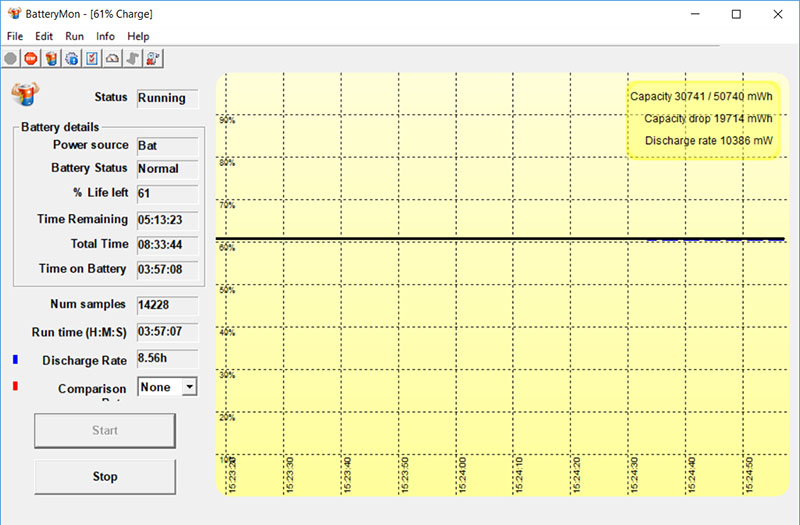Open battery information via the battery toolbar icon

click(x=51, y=59)
